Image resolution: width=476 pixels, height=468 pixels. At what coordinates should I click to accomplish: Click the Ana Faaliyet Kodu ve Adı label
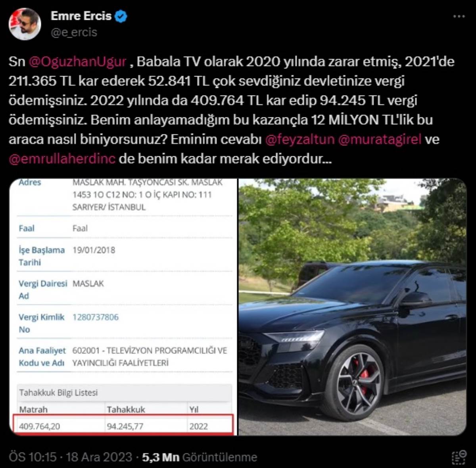point(42,357)
